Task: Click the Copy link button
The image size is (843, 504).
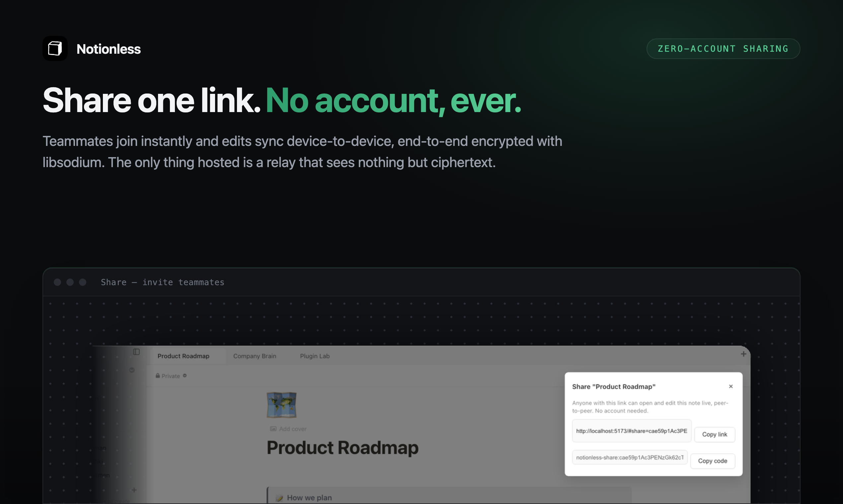Action: pos(715,434)
